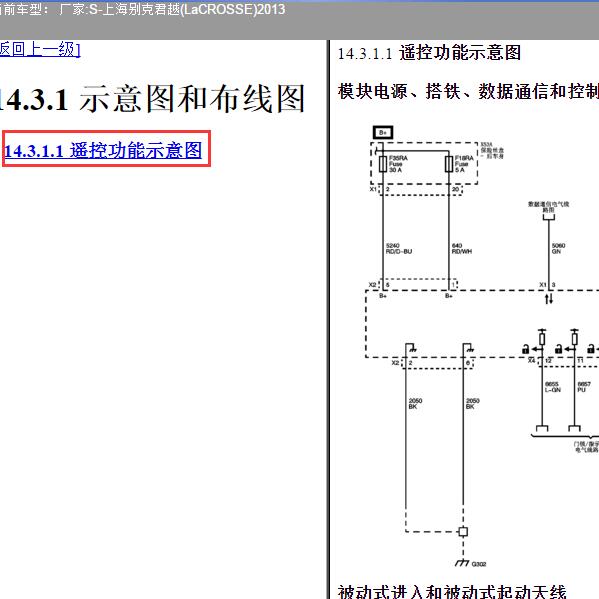Click the 14.3.1 示意图和布线图 heading
The image size is (599, 599).
click(152, 99)
